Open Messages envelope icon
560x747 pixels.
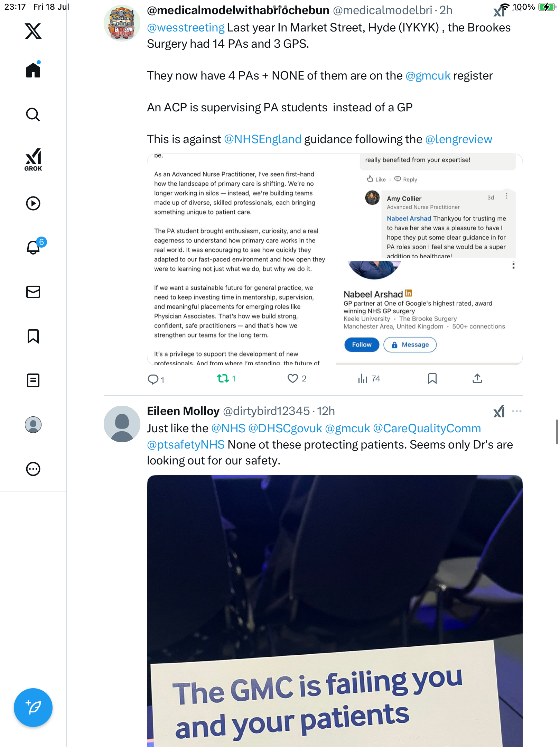click(x=33, y=292)
